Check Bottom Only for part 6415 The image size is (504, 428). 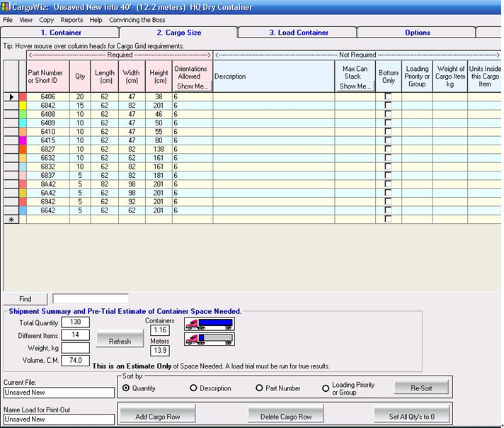389,140
